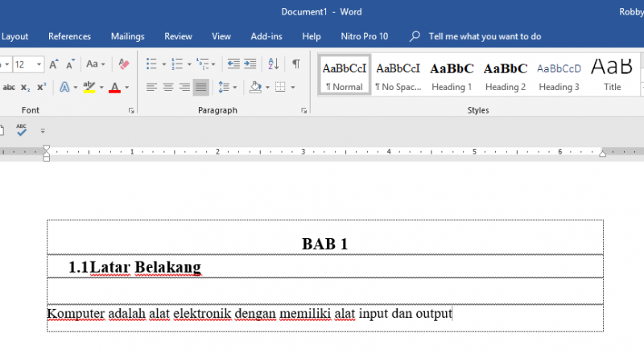Open the Add-ins tab

pyautogui.click(x=266, y=36)
